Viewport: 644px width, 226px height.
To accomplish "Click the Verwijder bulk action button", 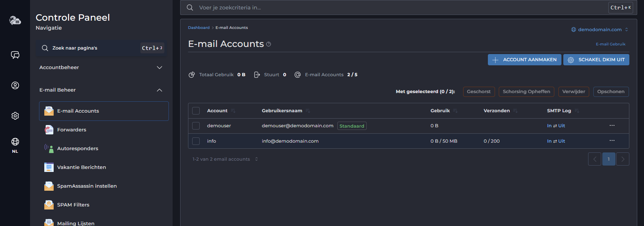I will tap(574, 92).
